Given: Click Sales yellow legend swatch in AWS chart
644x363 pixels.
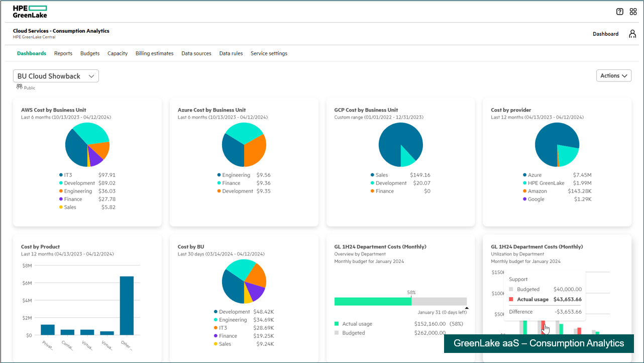Looking at the screenshot, I should [61, 207].
